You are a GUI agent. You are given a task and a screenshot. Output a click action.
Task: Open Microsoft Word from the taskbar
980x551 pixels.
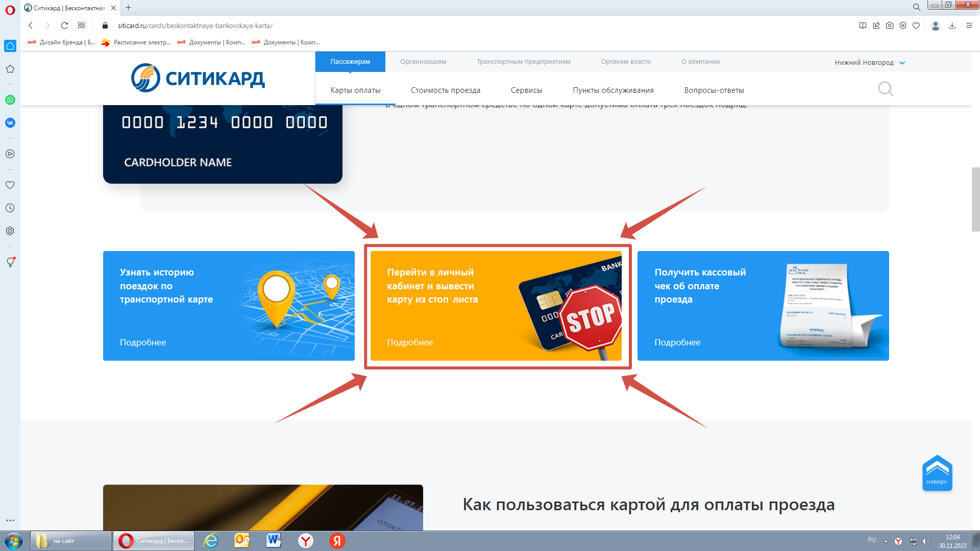coord(274,541)
